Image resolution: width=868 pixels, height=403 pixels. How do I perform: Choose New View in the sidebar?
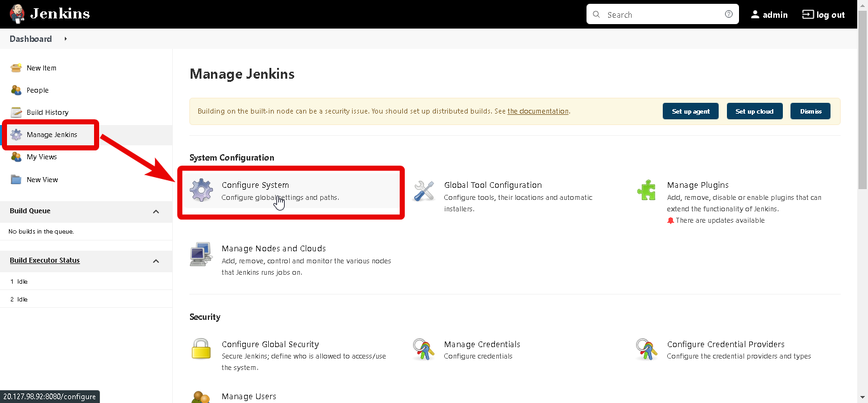[43, 180]
